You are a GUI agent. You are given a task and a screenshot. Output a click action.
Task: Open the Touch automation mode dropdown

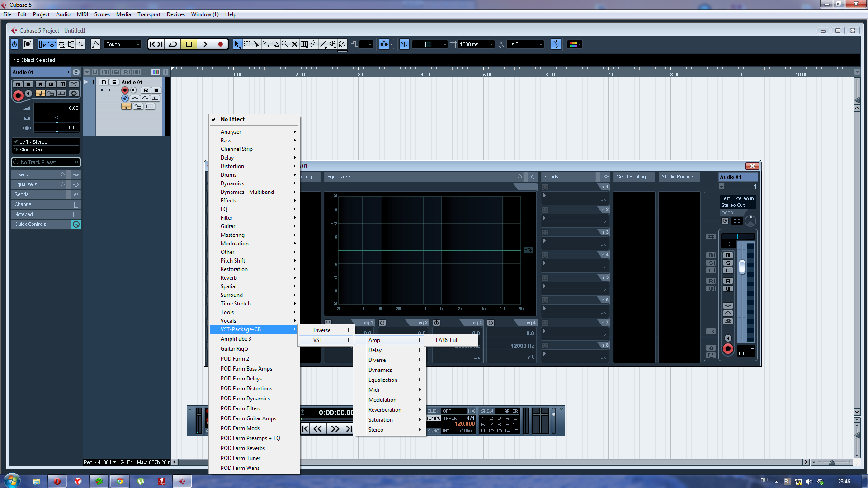pyautogui.click(x=123, y=44)
